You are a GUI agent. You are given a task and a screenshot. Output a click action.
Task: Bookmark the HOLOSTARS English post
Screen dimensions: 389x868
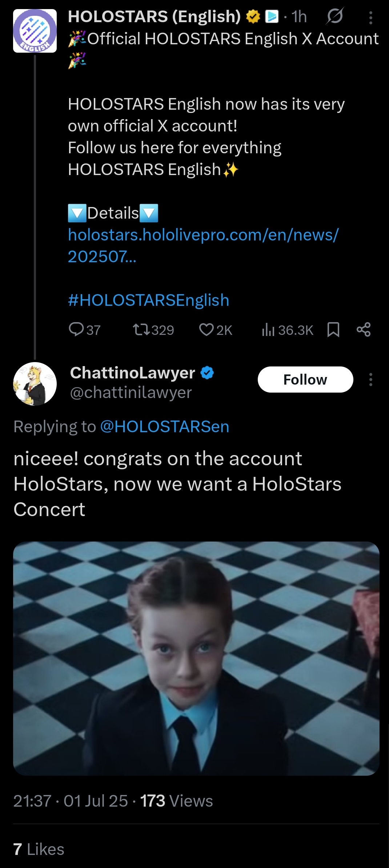(333, 329)
